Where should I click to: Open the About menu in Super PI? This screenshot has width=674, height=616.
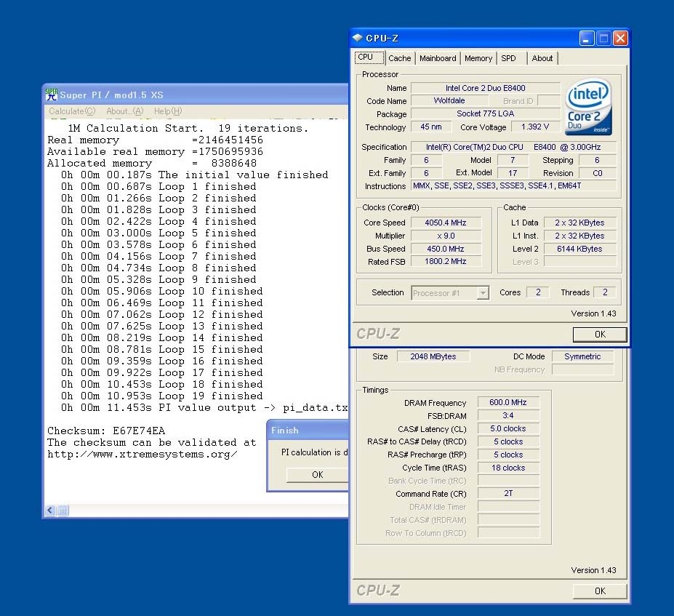tap(124, 111)
